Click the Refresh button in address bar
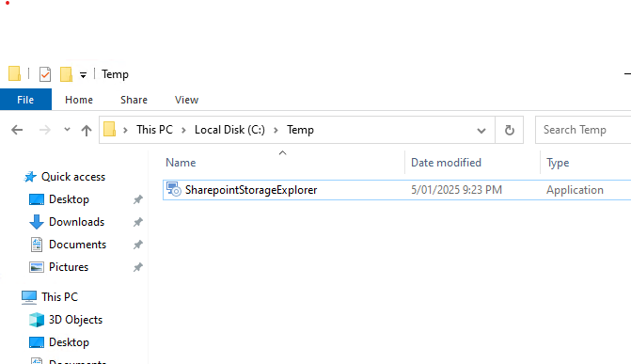The image size is (631, 364). click(x=509, y=130)
